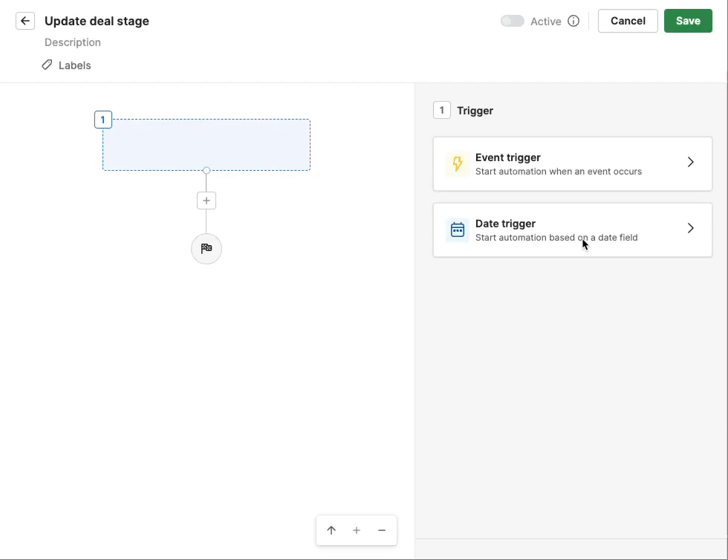This screenshot has height=560, width=728.
Task: Save the automation
Action: pos(687,21)
